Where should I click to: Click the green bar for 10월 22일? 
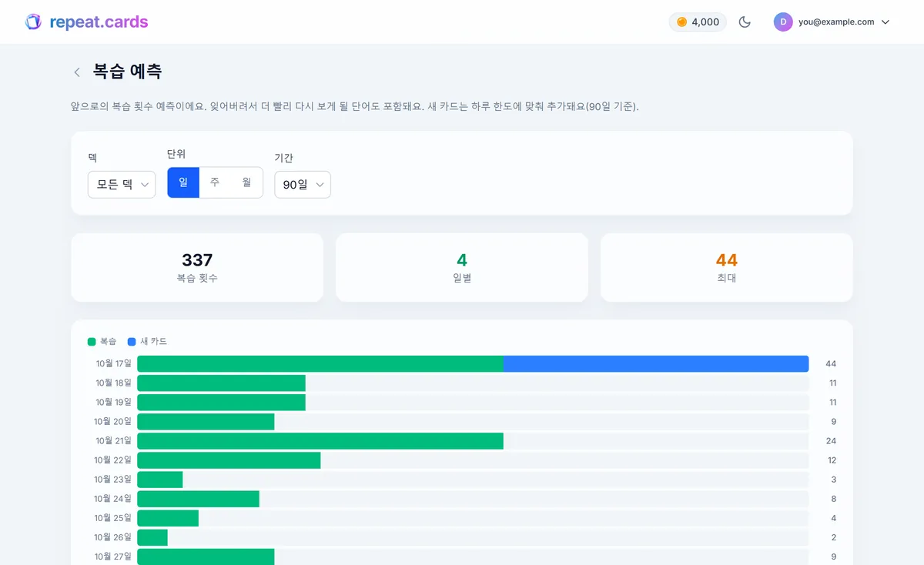[229, 460]
